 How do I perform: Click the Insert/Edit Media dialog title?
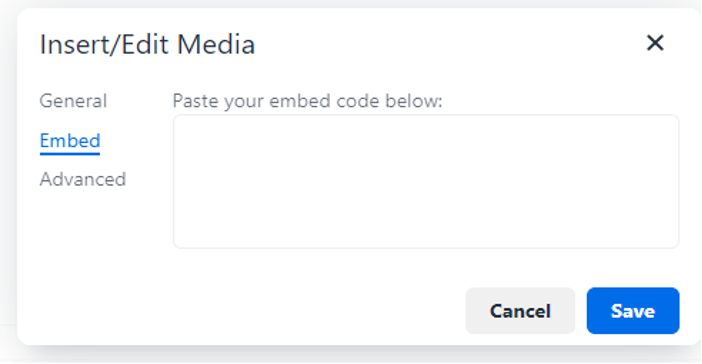click(x=147, y=44)
